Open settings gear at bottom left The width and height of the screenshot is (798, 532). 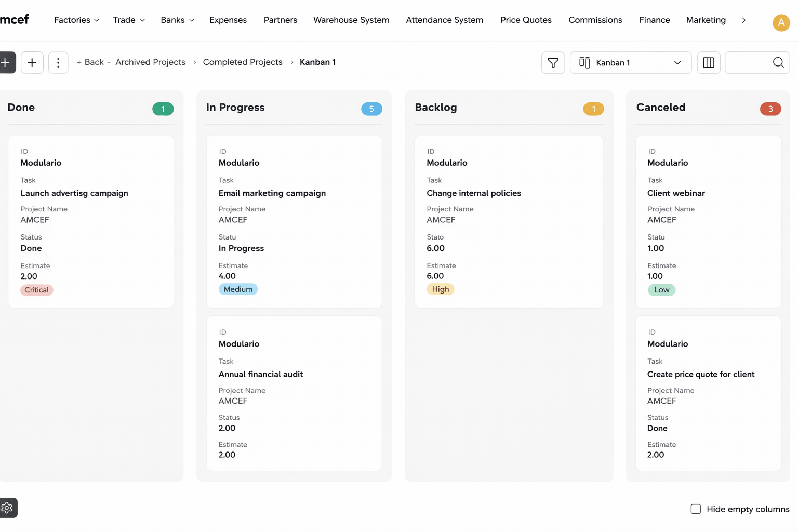point(7,508)
